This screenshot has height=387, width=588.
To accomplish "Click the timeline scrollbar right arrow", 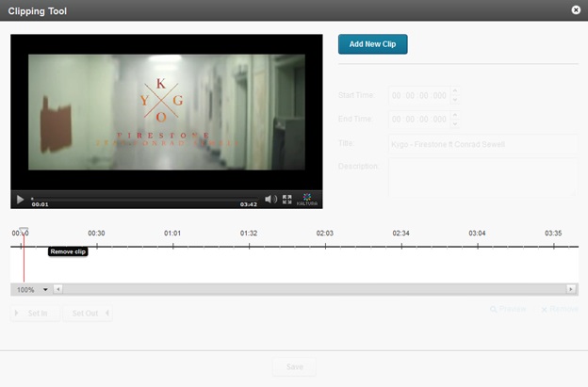I will point(571,289).
